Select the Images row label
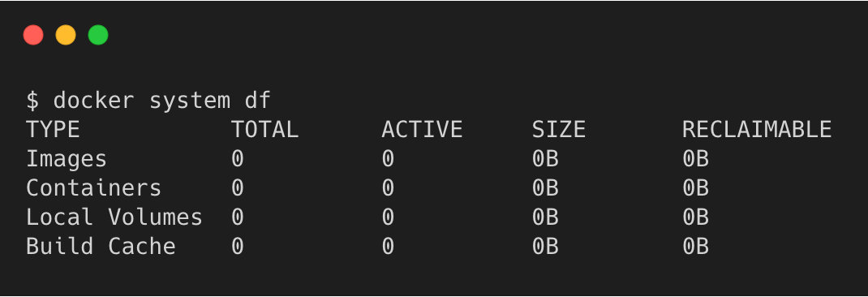 [67, 160]
